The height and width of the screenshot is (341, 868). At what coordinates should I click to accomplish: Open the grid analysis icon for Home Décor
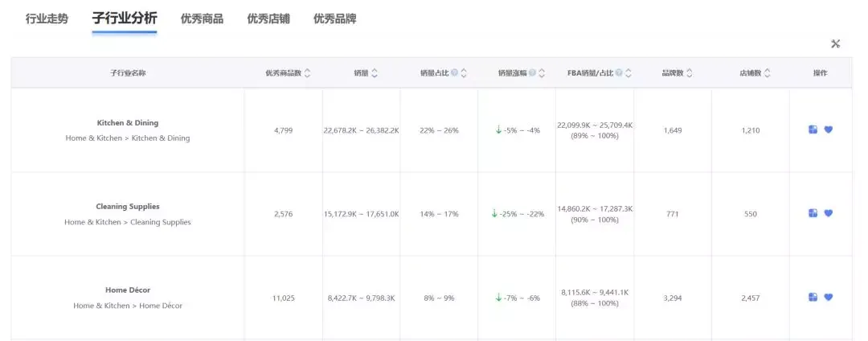(813, 298)
